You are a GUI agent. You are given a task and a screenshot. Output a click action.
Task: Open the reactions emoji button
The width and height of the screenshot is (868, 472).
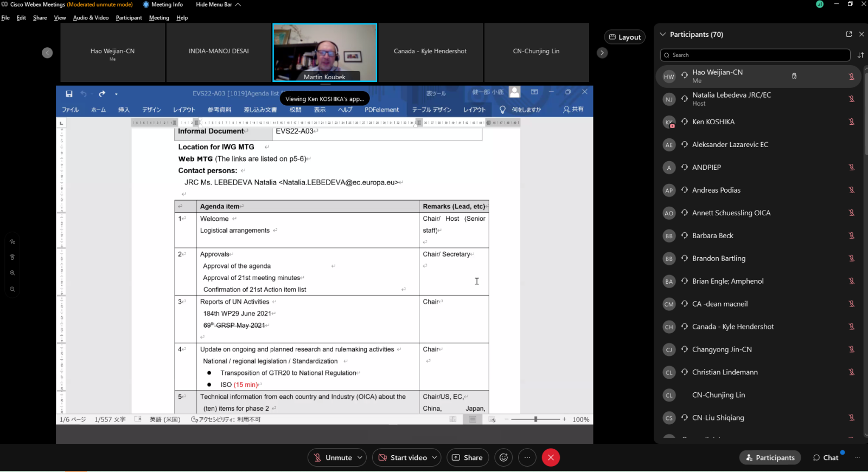point(503,457)
